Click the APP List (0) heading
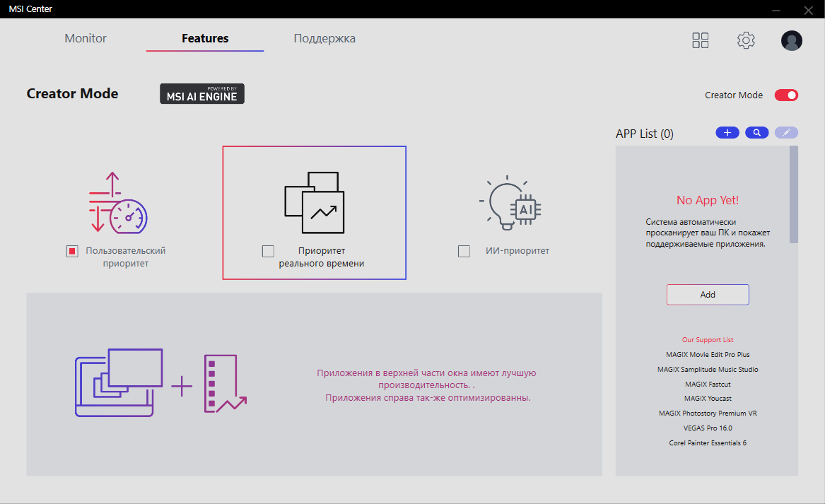The height and width of the screenshot is (504, 825). pyautogui.click(x=645, y=134)
